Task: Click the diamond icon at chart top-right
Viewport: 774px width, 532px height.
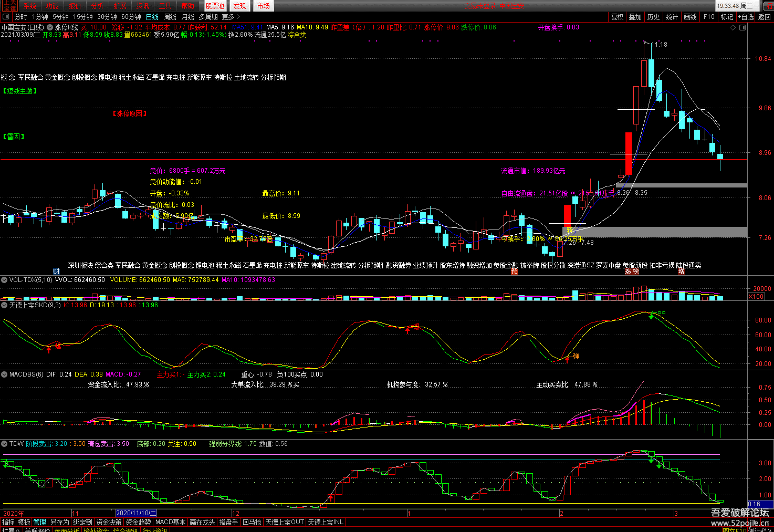Action: (733, 28)
